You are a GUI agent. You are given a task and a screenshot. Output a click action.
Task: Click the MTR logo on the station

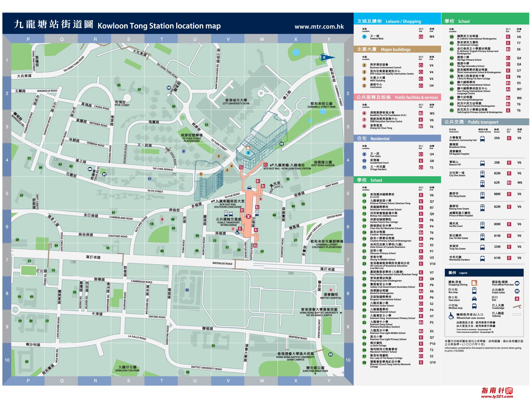point(248,216)
